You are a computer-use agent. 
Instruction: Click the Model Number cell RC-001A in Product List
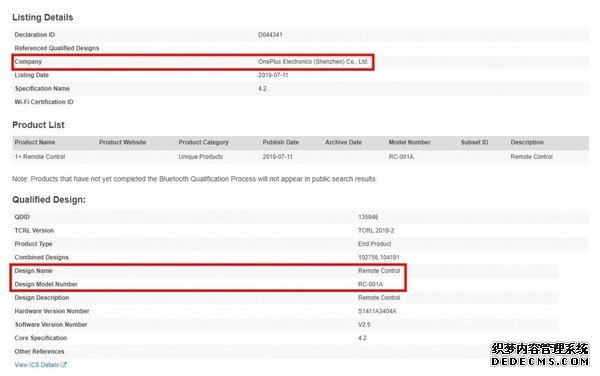coord(401,157)
